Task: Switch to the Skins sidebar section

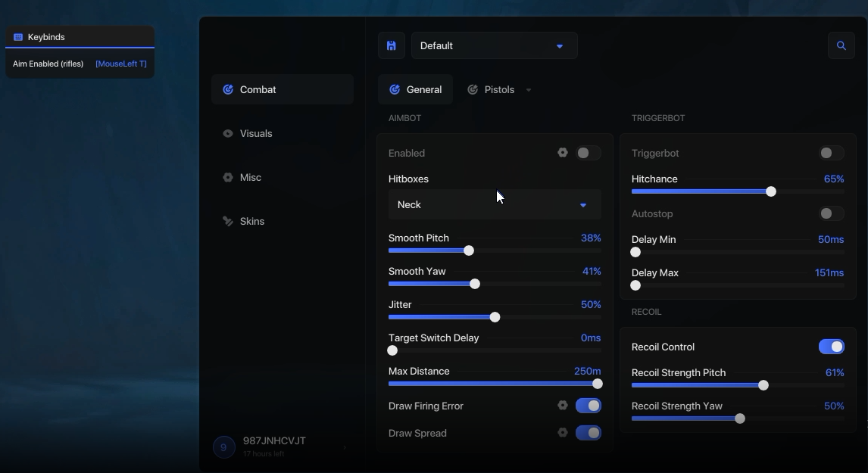Action: [x=283, y=221]
